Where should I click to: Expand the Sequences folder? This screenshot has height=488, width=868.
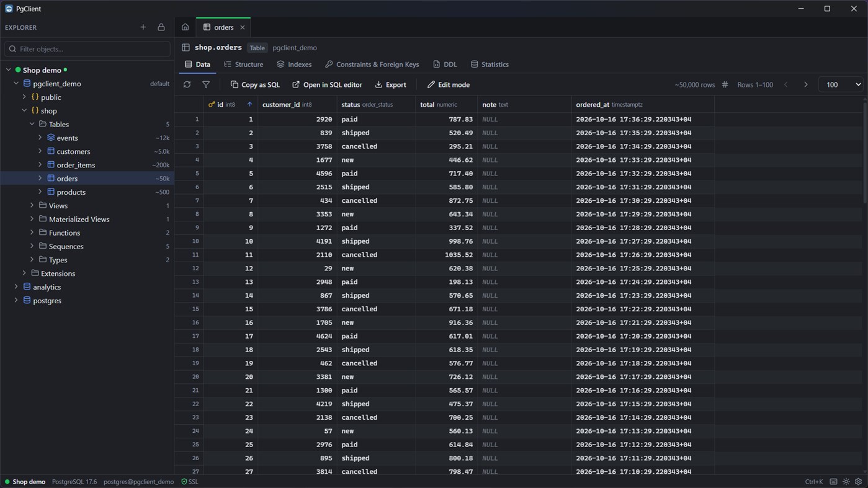pyautogui.click(x=32, y=246)
